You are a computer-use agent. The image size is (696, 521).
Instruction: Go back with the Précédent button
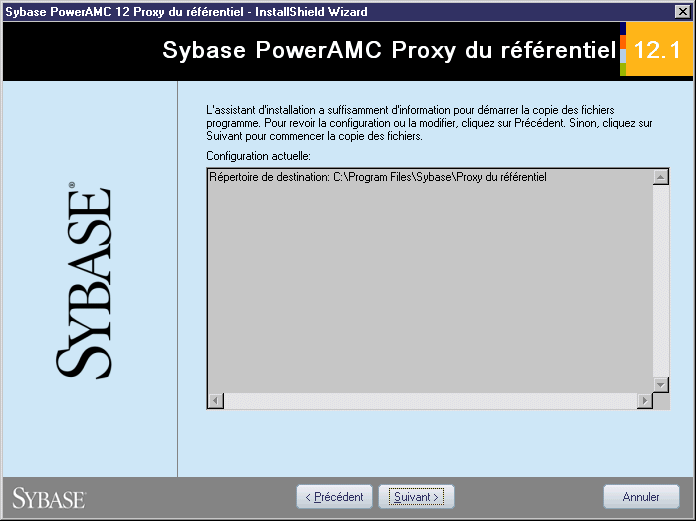click(334, 497)
